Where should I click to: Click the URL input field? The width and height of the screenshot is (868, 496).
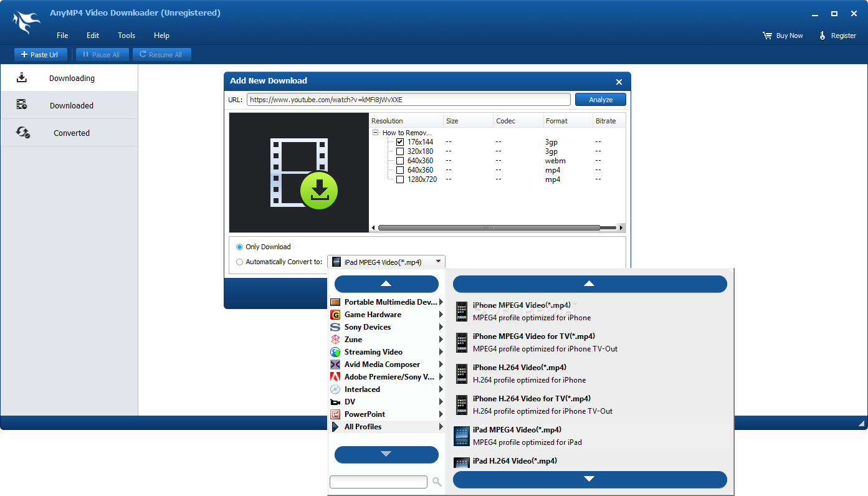point(409,100)
